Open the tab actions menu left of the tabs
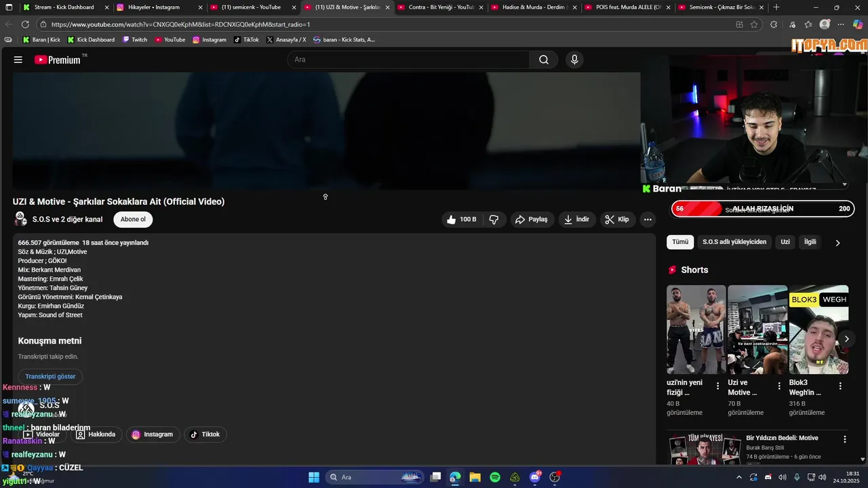The height and width of the screenshot is (488, 868). 9,7
